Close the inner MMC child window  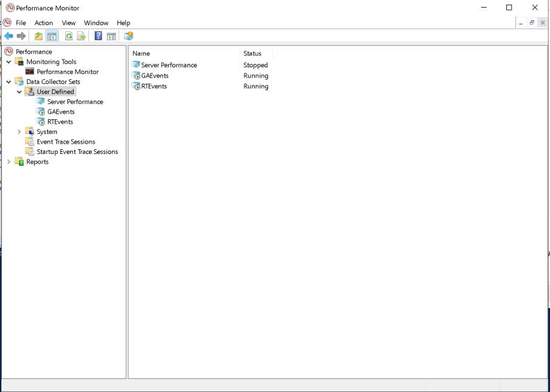tap(542, 23)
